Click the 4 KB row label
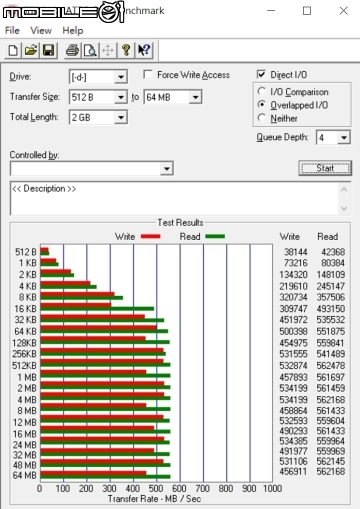Image resolution: width=360 pixels, height=509 pixels. pos(27,286)
